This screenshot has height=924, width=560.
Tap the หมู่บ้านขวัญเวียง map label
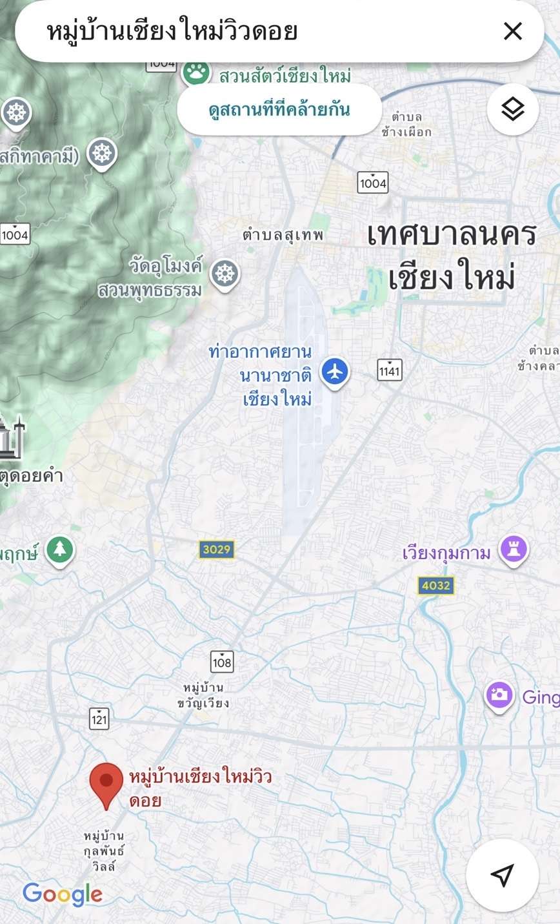coord(203,695)
